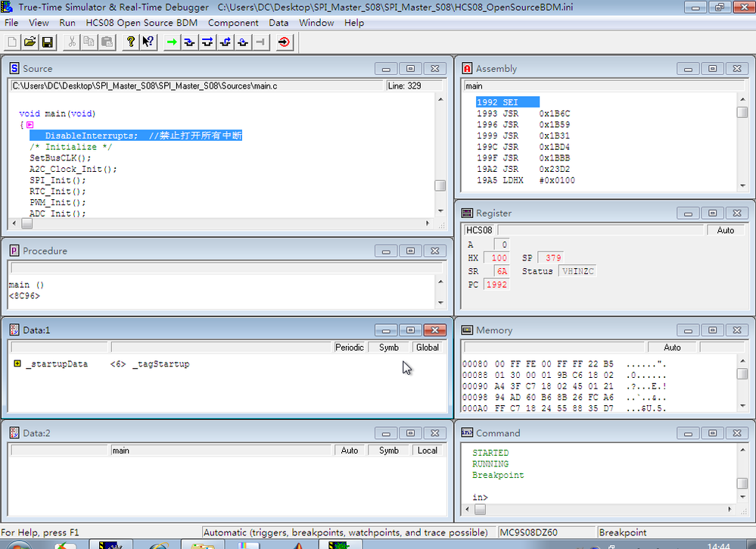This screenshot has width=756, height=549.
Task: Click the SR register value 6A
Action: click(502, 272)
